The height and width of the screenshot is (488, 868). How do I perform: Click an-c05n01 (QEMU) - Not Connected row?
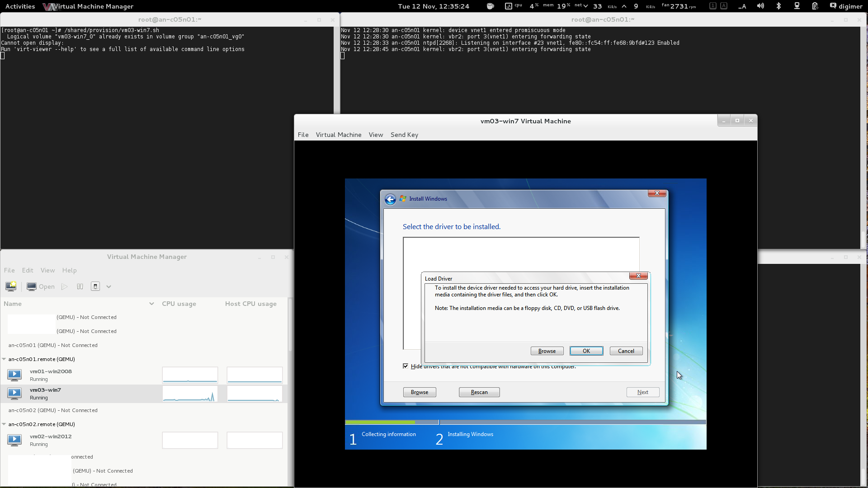tap(144, 345)
